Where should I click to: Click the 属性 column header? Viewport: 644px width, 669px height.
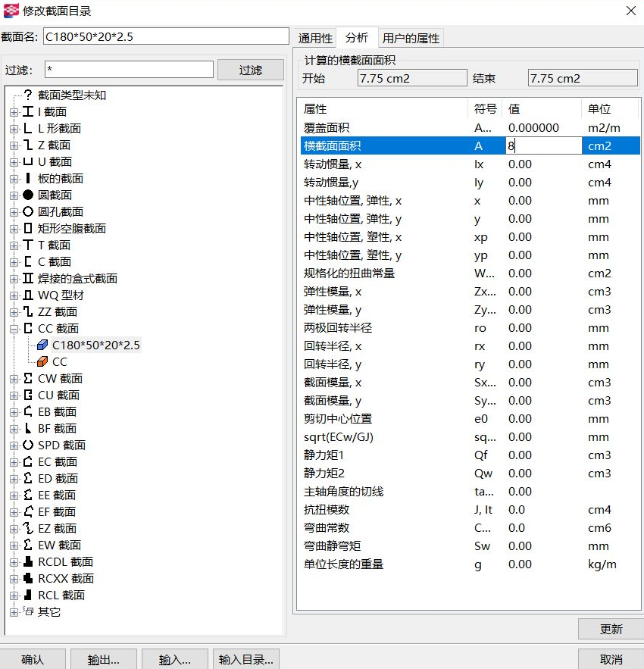(384, 109)
